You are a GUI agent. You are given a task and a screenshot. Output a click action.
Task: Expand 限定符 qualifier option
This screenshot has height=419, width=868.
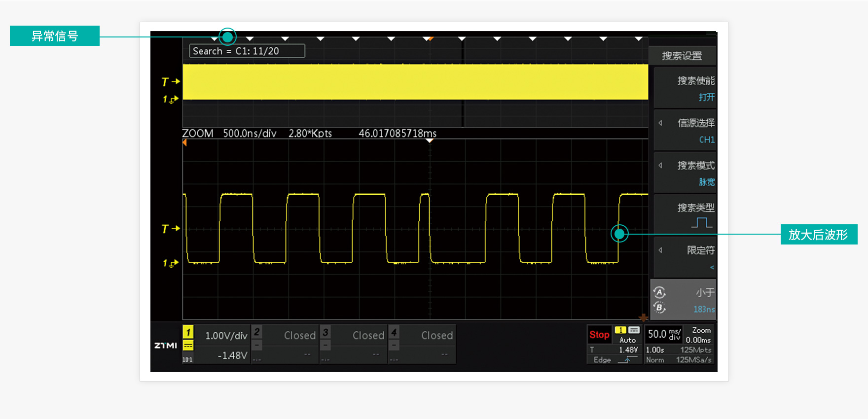[685, 258]
